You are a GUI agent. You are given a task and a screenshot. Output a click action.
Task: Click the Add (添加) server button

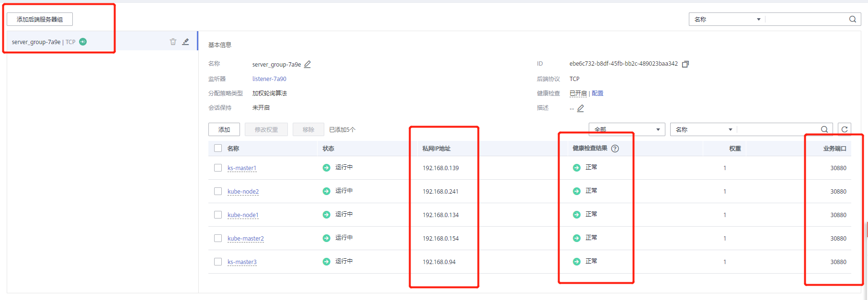224,129
